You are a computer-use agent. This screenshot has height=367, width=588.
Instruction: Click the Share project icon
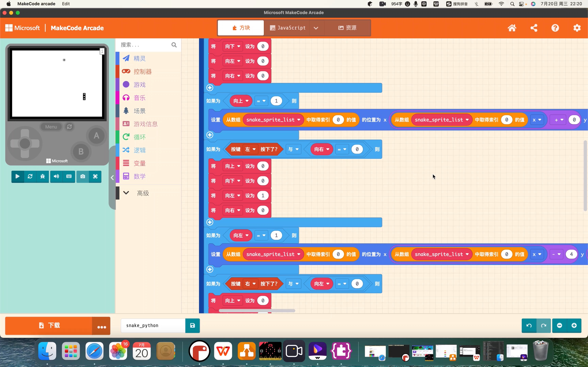(534, 28)
